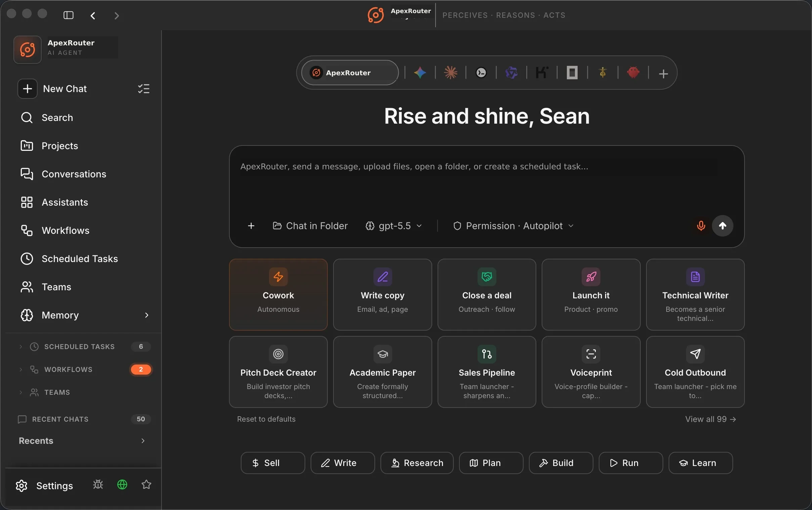The height and width of the screenshot is (510, 812).
Task: Click the green globe icon
Action: [122, 485]
